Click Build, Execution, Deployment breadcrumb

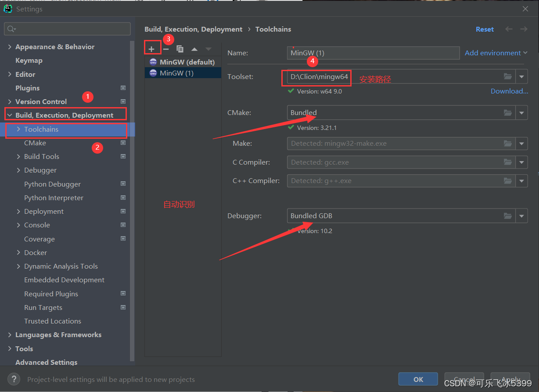coord(193,29)
